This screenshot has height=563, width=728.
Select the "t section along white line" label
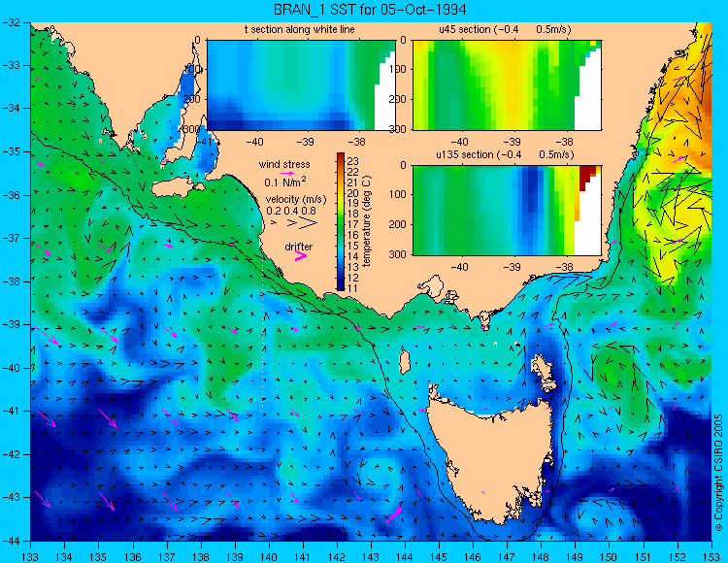point(300,29)
